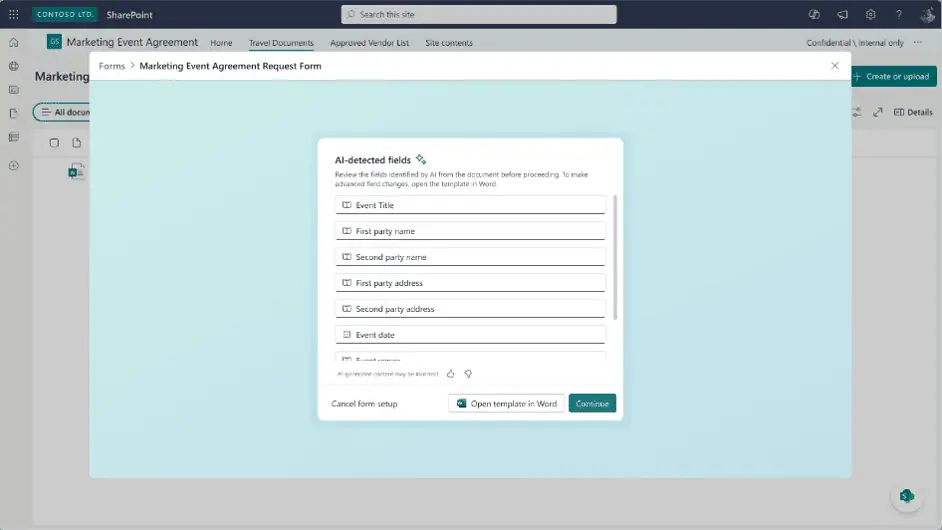Select the Second party name field
This screenshot has width=942, height=530.
[470, 257]
